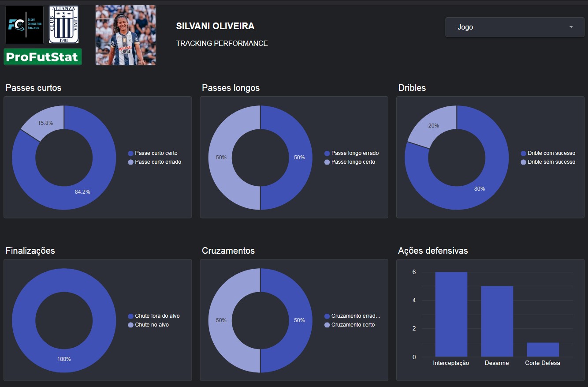588x387 pixels.
Task: Click the ProFutStat green logo
Action: [x=43, y=57]
